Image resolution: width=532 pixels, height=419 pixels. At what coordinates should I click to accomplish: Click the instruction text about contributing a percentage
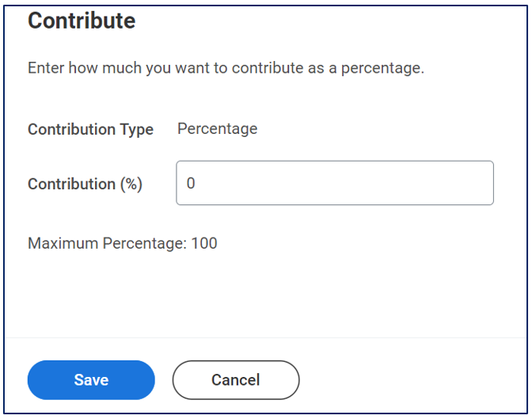click(x=226, y=68)
